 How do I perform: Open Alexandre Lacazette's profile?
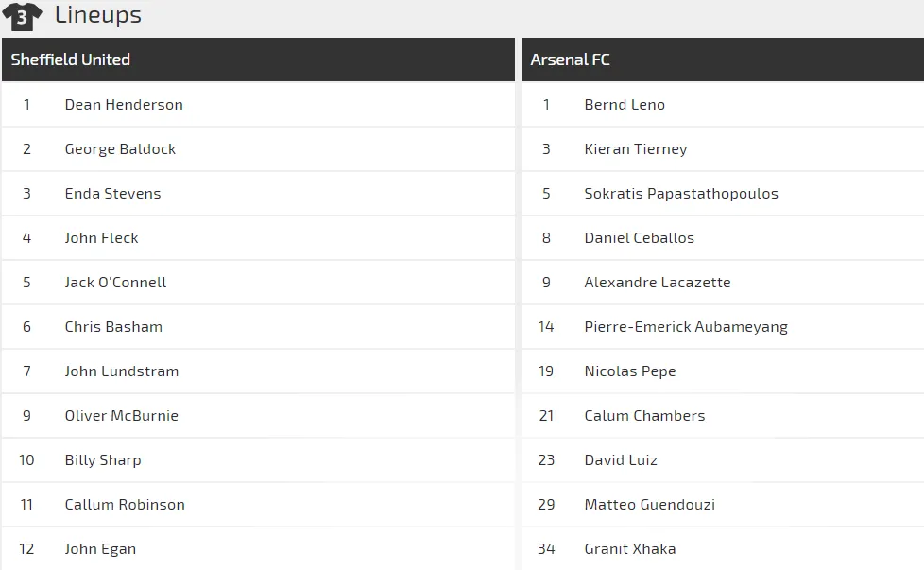[658, 283]
